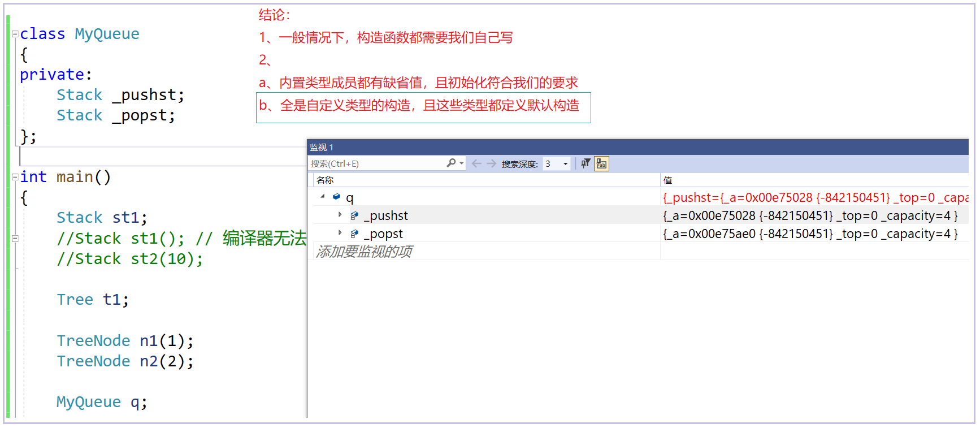Click the forward arrow in the watch toolbar
The width and height of the screenshot is (980, 428).
tap(491, 163)
